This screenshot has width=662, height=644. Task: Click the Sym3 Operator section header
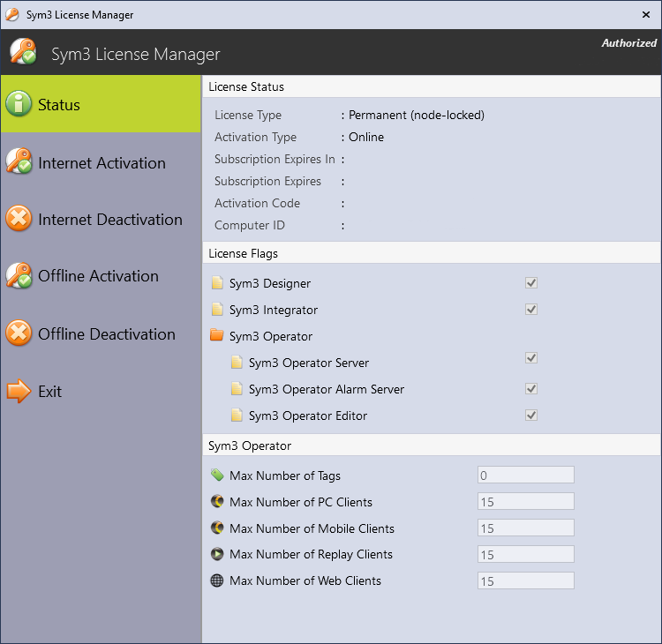click(250, 446)
